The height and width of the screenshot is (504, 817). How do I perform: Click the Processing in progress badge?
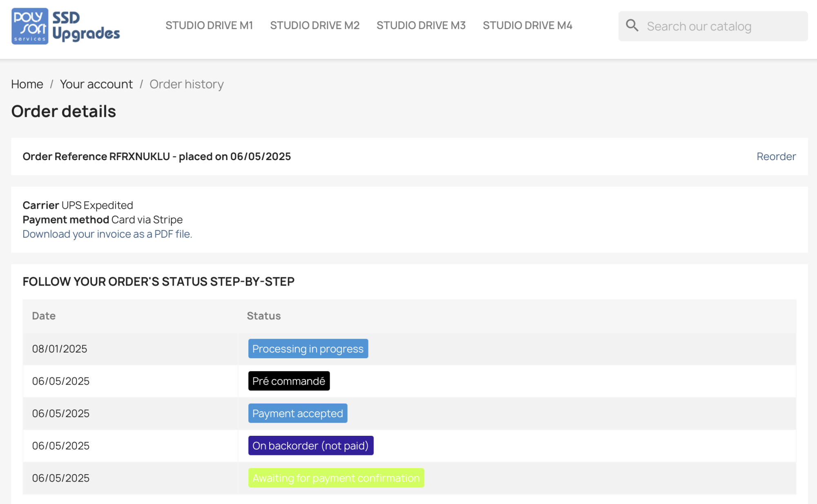point(308,349)
